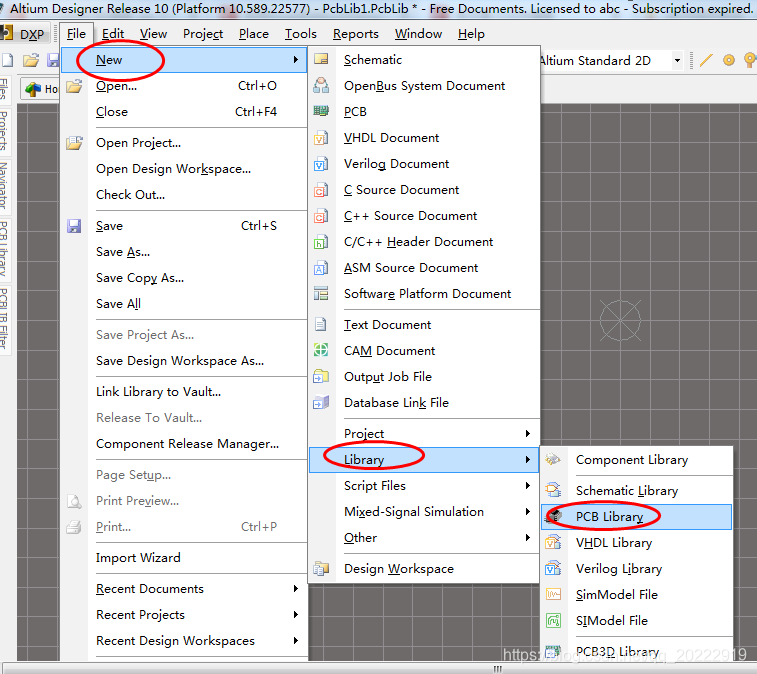Click the ASM Source Document icon
Viewport: 757px width, 674px height.
coord(321,268)
